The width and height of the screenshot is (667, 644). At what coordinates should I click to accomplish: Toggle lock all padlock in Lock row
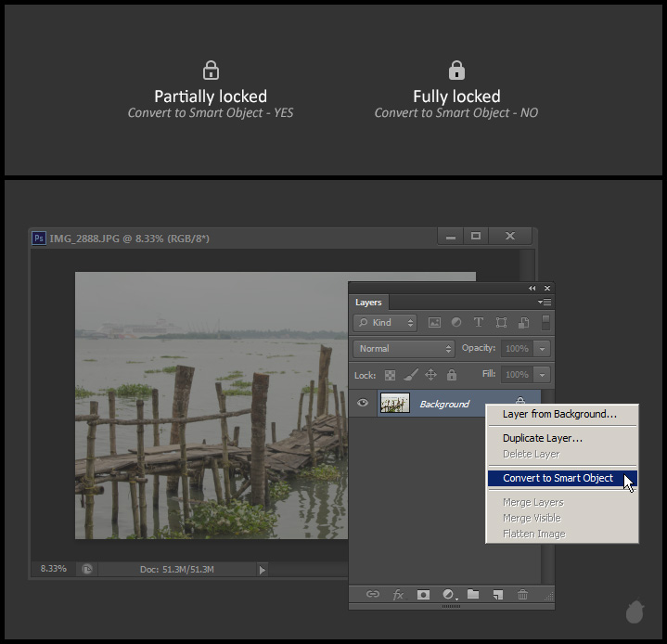[452, 375]
